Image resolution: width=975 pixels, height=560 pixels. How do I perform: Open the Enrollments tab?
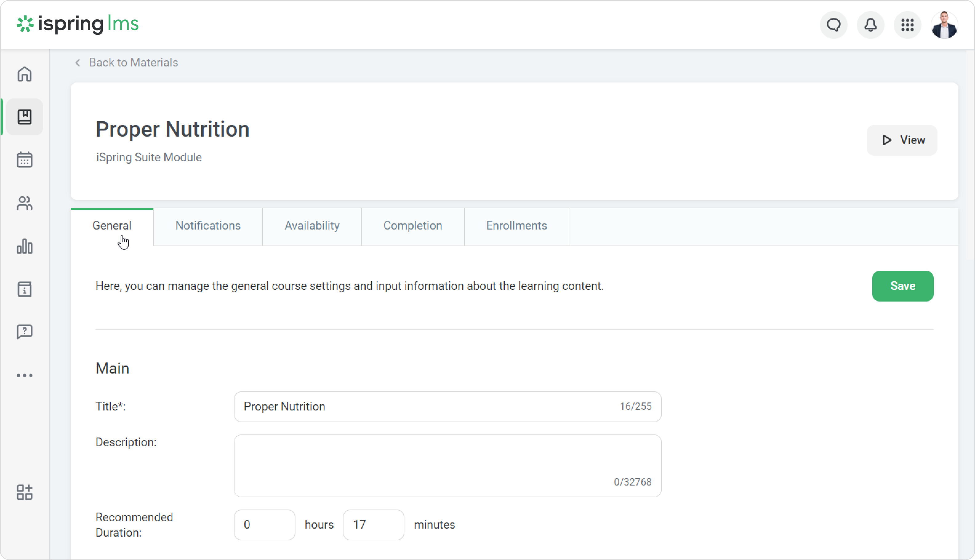click(516, 226)
